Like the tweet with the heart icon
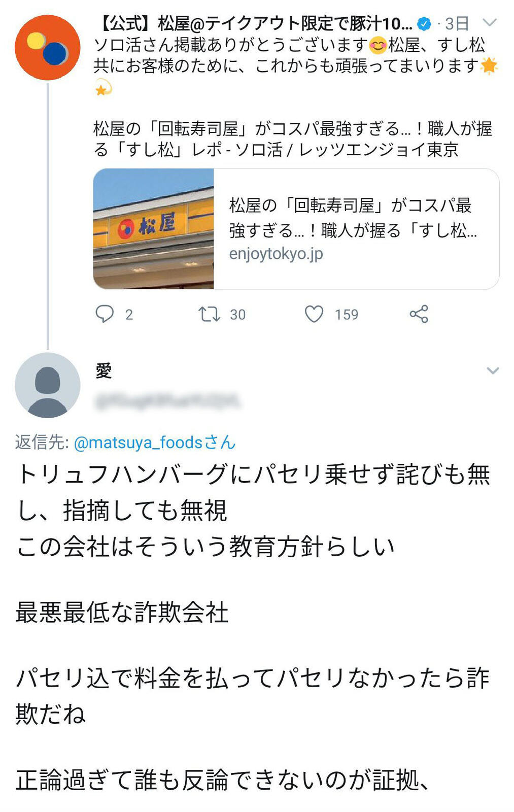 point(314,314)
